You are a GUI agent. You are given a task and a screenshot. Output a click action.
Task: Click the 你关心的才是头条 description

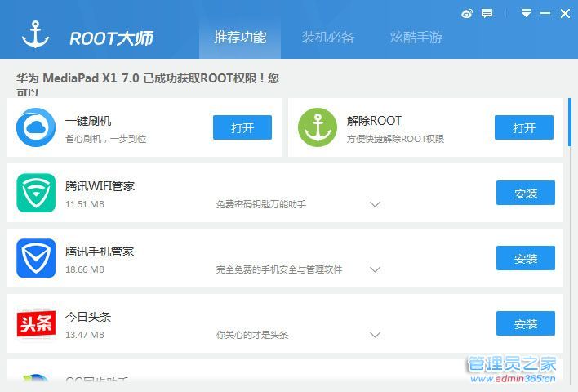point(251,335)
